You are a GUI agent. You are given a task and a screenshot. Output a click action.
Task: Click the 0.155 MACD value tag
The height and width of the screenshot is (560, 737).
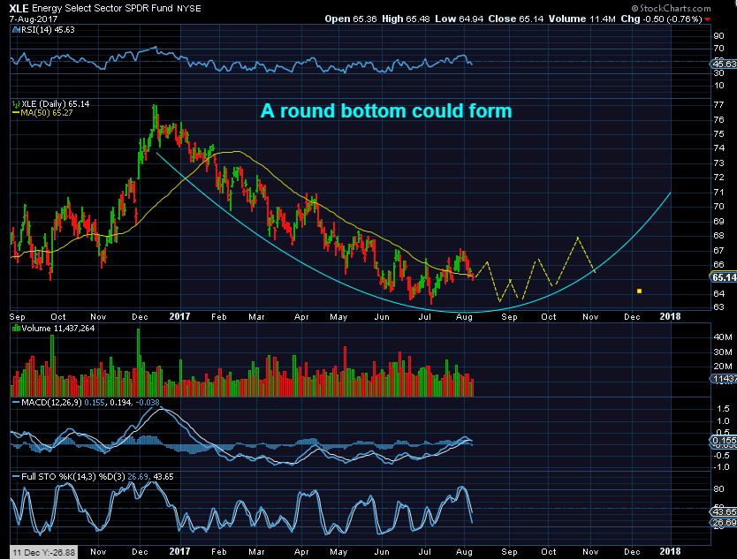pyautogui.click(x=724, y=440)
